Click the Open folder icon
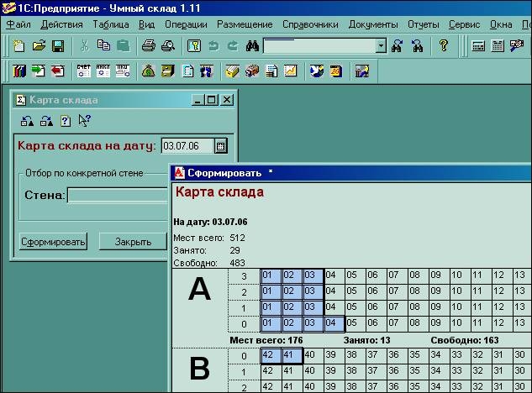Viewport: 532px width, 393px height. click(x=39, y=46)
